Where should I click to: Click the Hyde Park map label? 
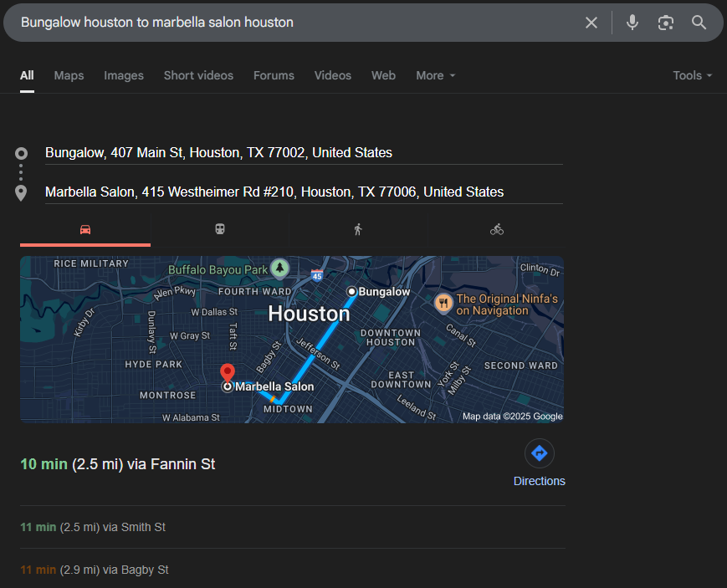pos(153,365)
